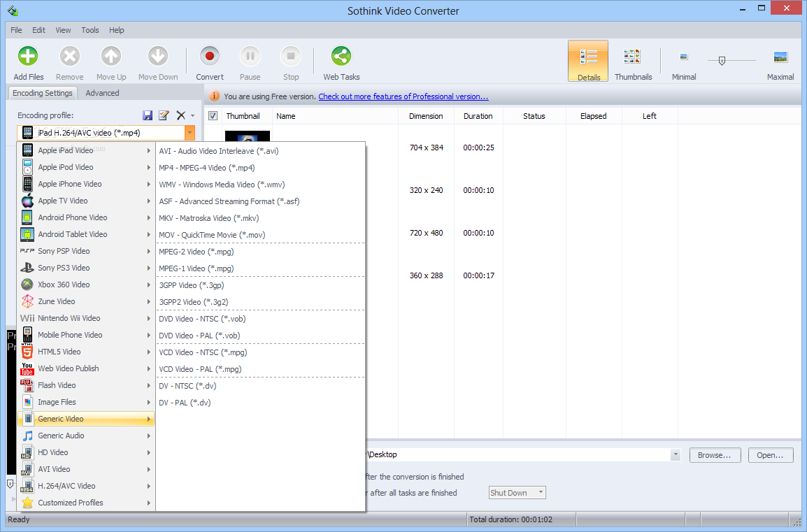The width and height of the screenshot is (807, 532).
Task: Click the Flash Video icon entry
Action: point(27,385)
